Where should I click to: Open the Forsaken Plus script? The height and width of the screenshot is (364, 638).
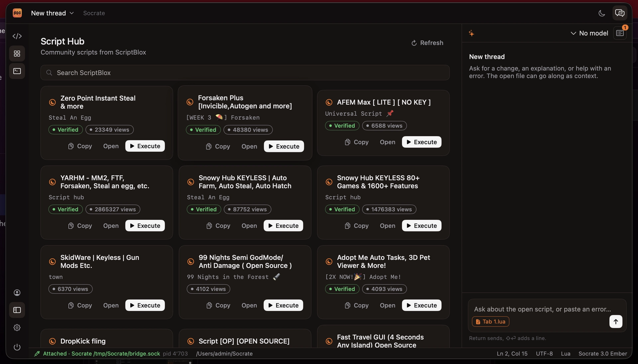[249, 146]
